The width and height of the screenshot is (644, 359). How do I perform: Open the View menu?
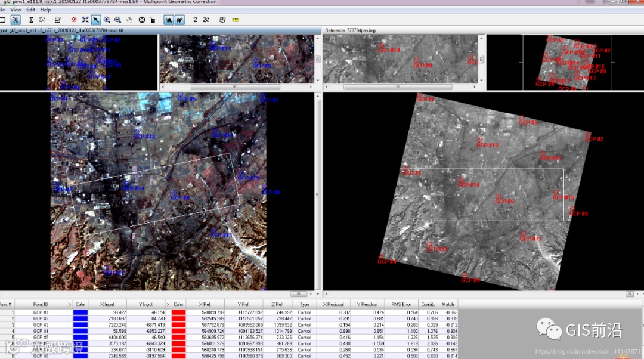pyautogui.click(x=16, y=10)
